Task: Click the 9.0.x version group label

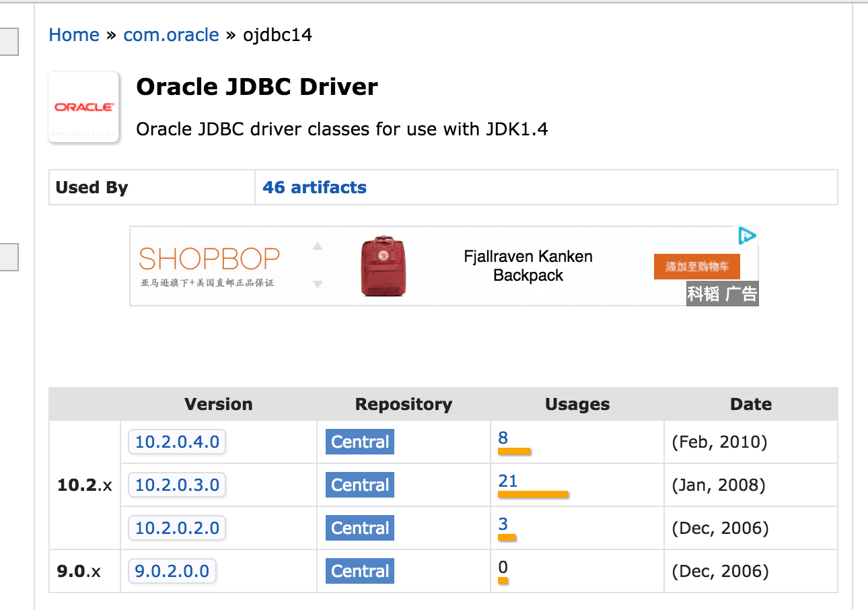Action: point(79,572)
